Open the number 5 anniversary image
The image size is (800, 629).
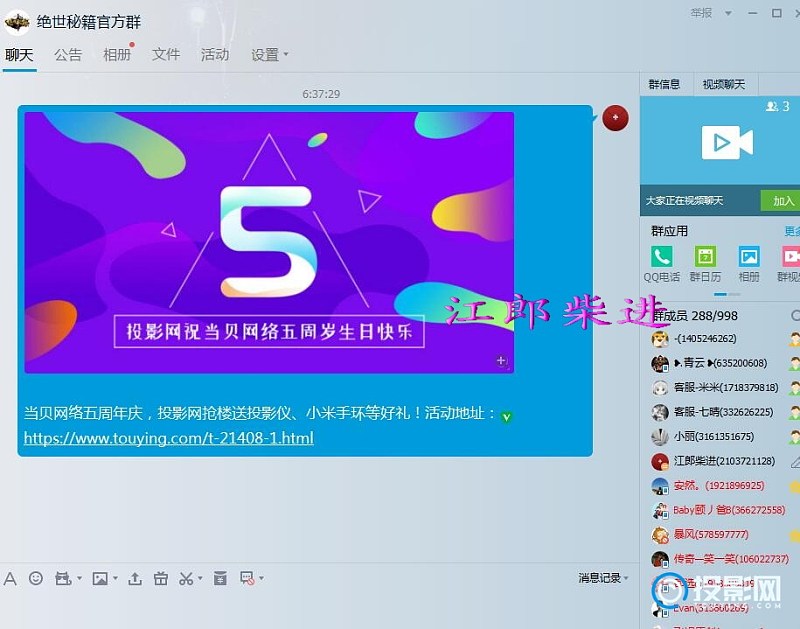[x=269, y=242]
